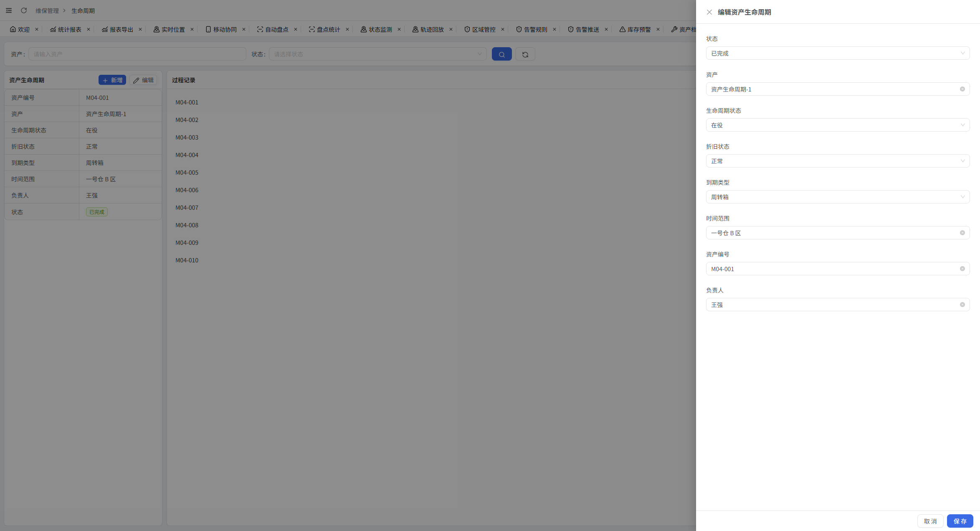Image resolution: width=980 pixels, height=531 pixels.
Task: Open the 到期类型 dropdown showing 周转箱
Action: (838, 197)
